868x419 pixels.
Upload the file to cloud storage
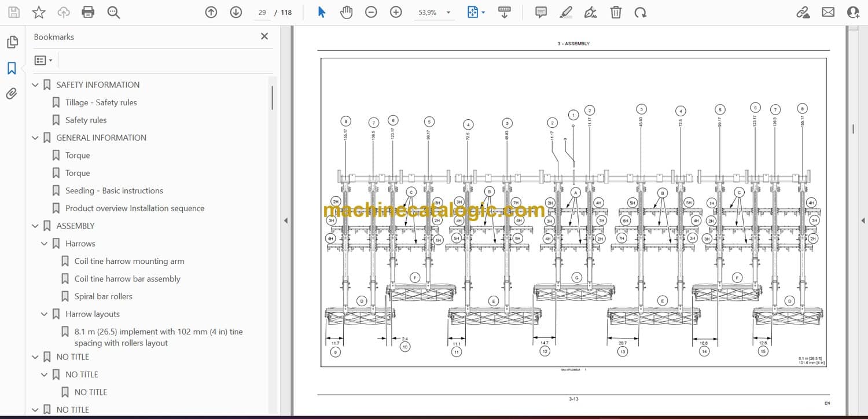tap(64, 12)
